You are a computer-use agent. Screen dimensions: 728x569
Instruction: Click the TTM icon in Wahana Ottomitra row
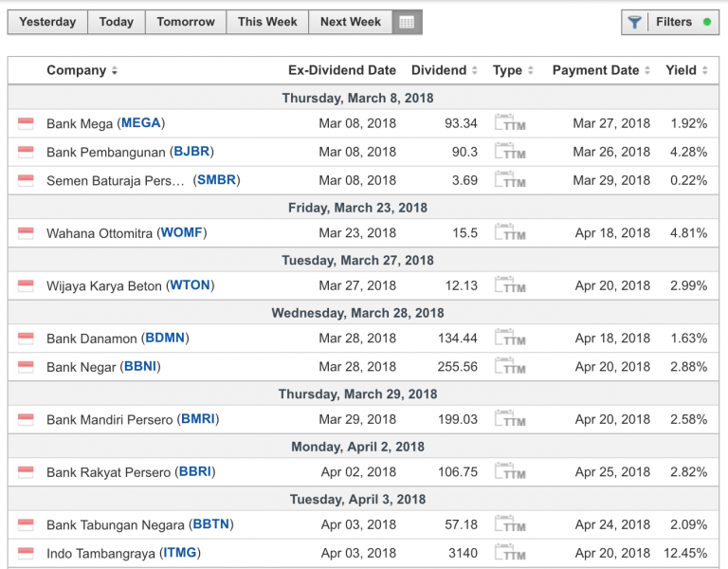pos(510,232)
